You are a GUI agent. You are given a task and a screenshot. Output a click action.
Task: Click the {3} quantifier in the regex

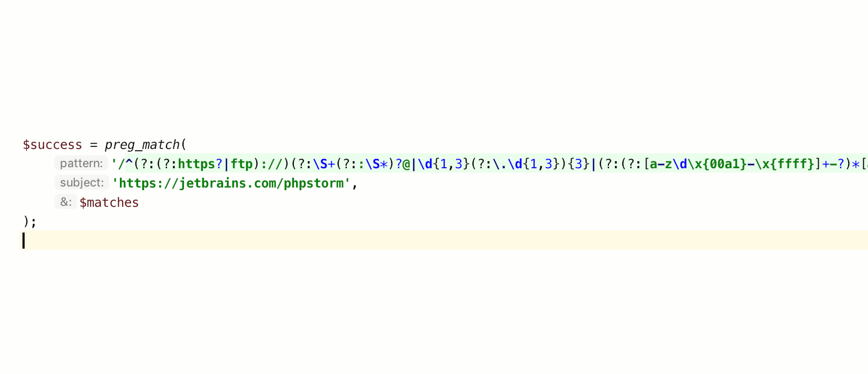tap(578, 164)
